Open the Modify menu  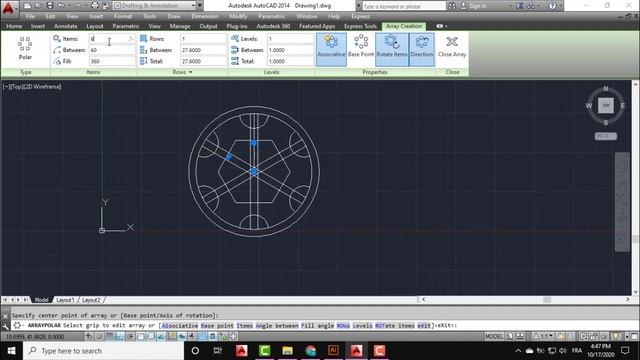pyautogui.click(x=238, y=16)
